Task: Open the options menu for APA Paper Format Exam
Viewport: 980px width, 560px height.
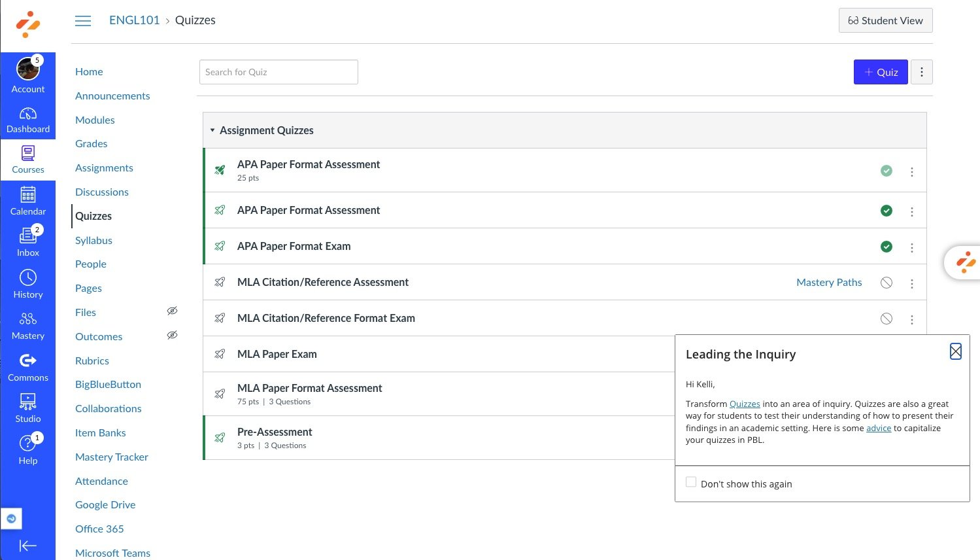Action: click(x=911, y=247)
